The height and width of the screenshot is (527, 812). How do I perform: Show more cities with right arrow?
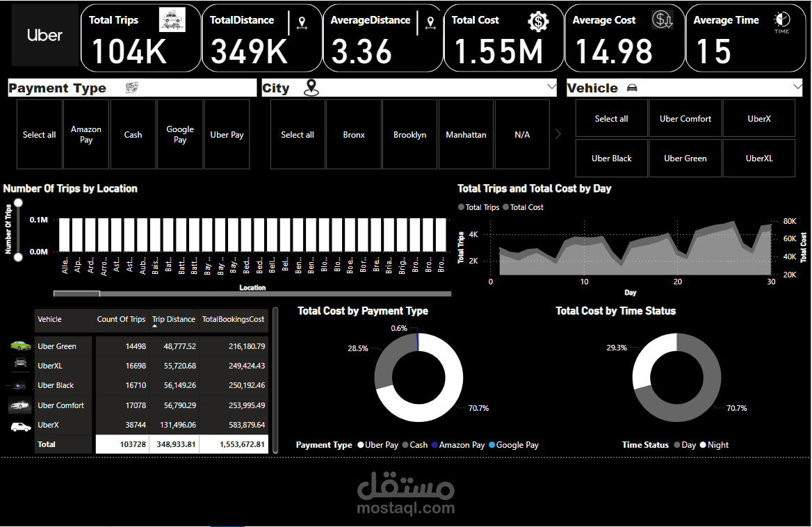pos(558,134)
